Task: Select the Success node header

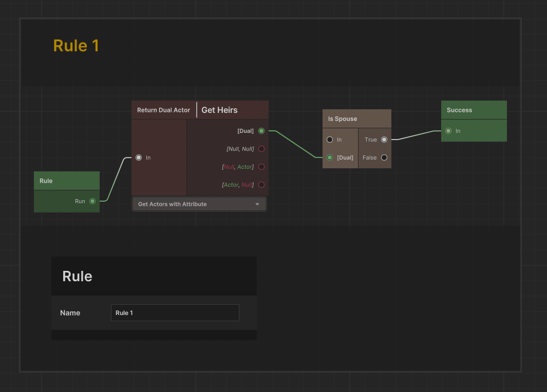Action: (x=474, y=110)
